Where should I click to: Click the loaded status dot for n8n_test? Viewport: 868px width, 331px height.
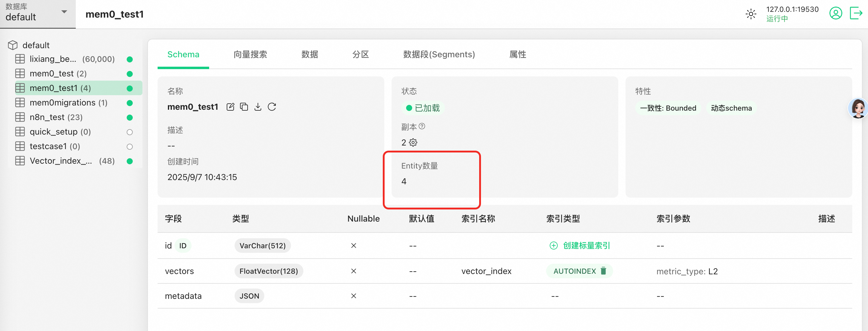129,118
